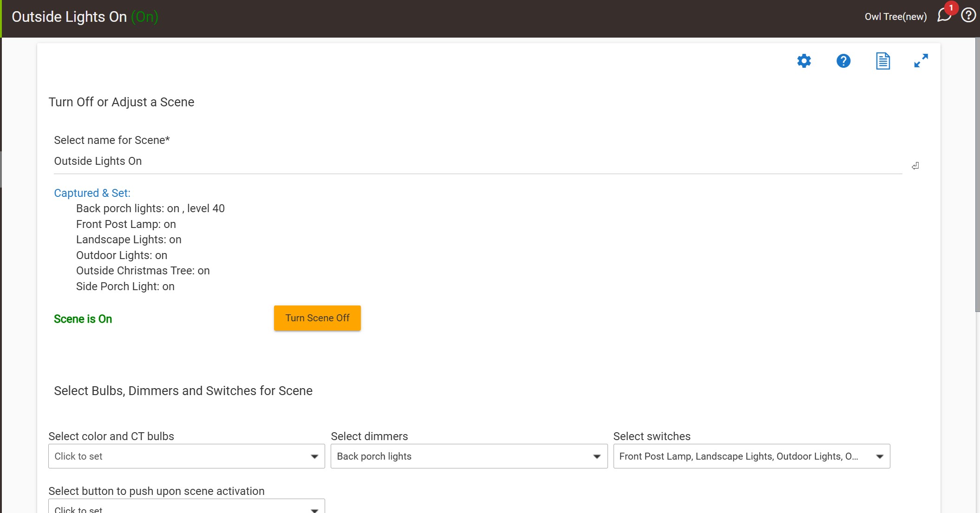Click the Owl Tree(new) hub name
Image resolution: width=980 pixels, height=513 pixels.
[895, 17]
